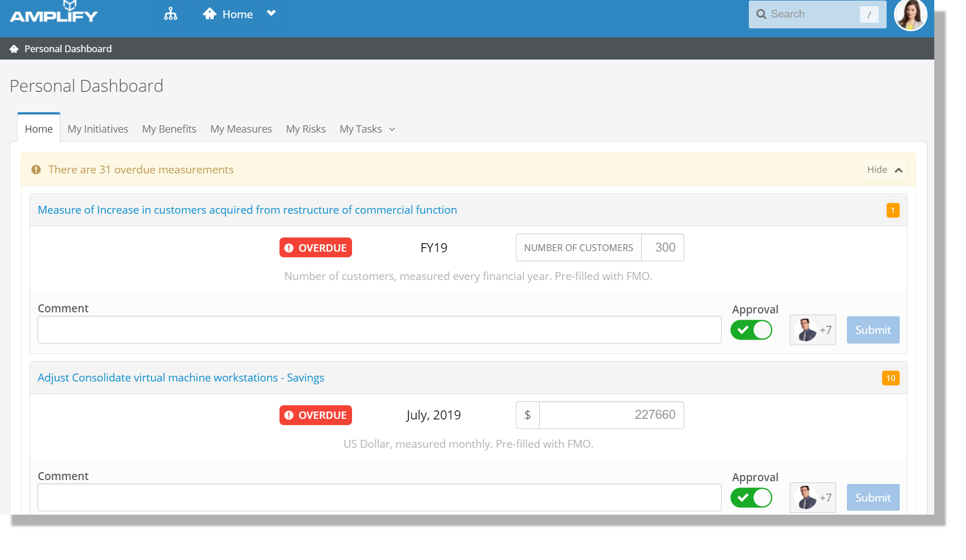Click the Number of Customers value field

tap(662, 248)
